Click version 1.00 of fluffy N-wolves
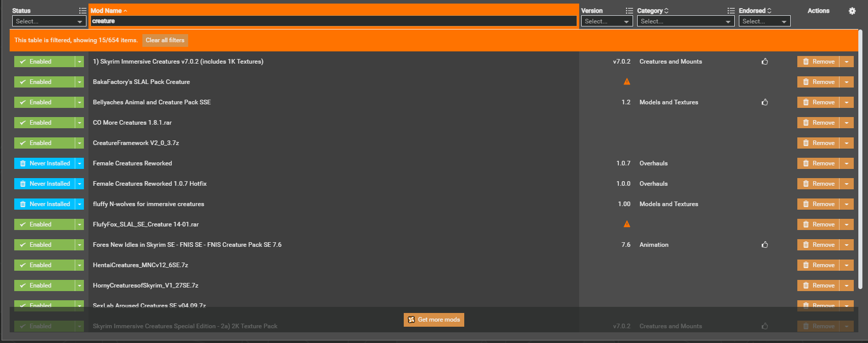Image resolution: width=868 pixels, height=343 pixels. tap(624, 204)
